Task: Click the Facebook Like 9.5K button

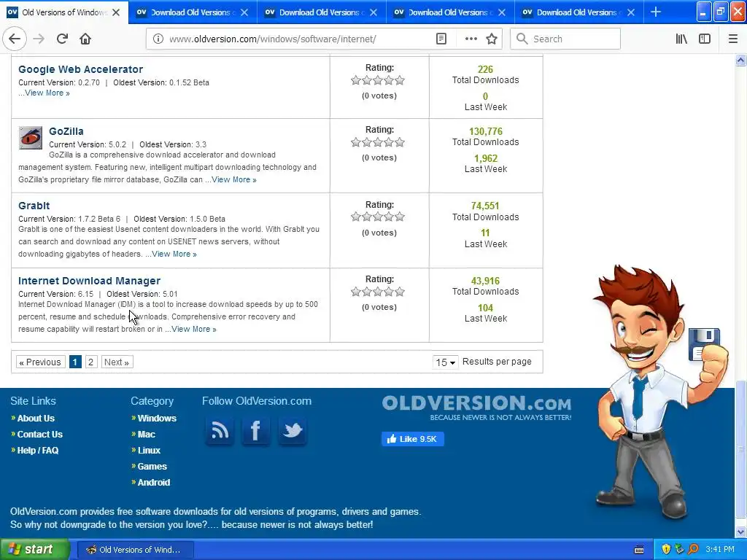Action: click(x=413, y=438)
